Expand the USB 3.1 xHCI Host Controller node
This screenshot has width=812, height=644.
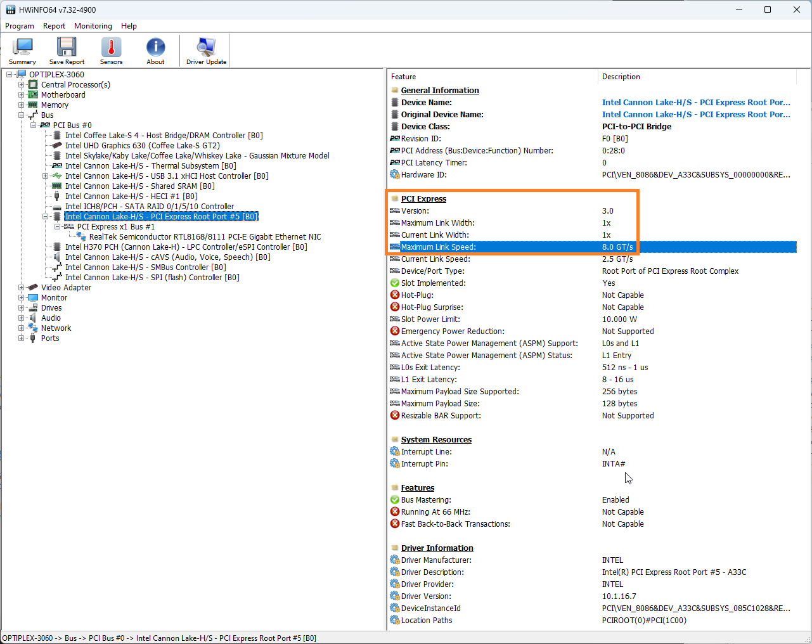[x=46, y=176]
